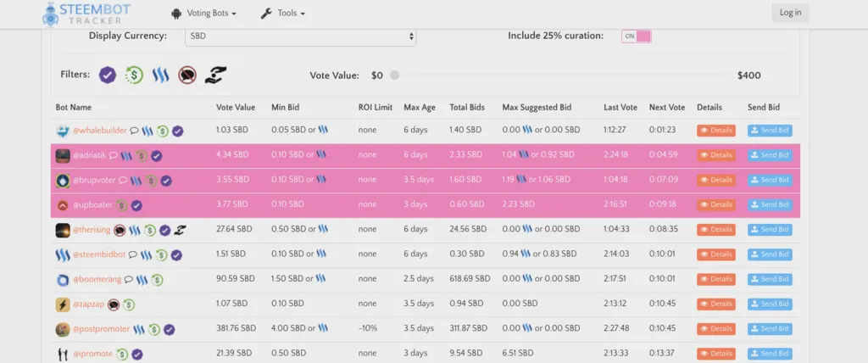This screenshot has width=868, height=363.
Task: Click the Min Bid column header
Action: tap(285, 108)
